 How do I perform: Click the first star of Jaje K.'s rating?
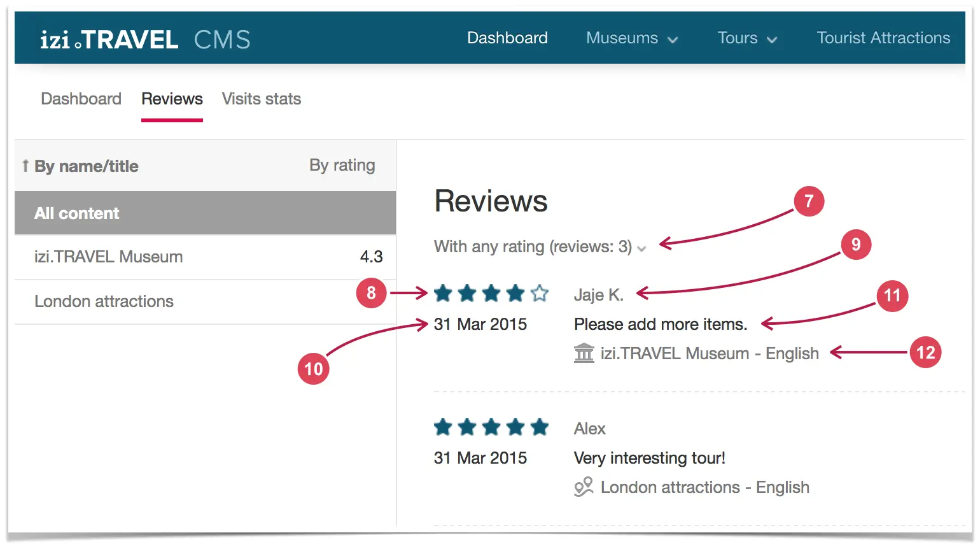click(443, 293)
